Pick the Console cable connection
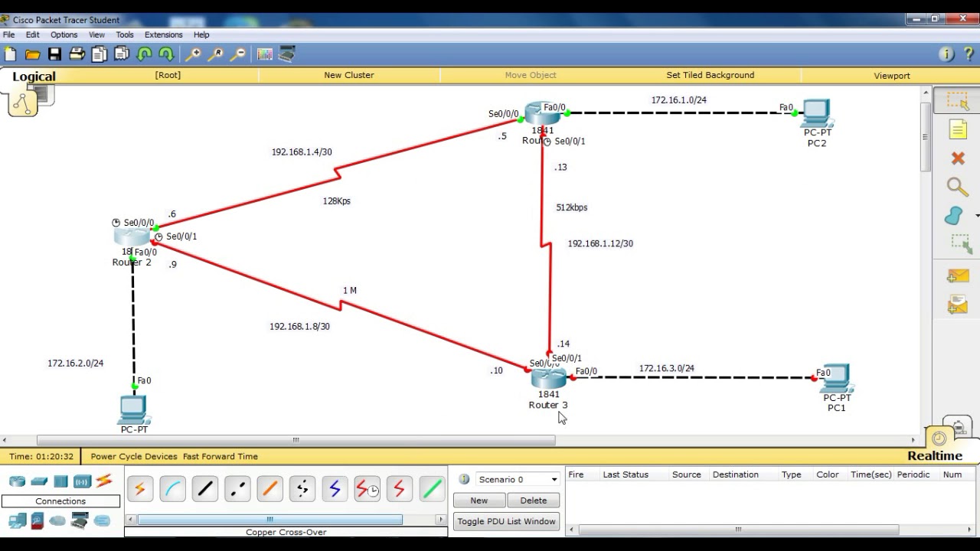The width and height of the screenshot is (980, 551). (172, 488)
